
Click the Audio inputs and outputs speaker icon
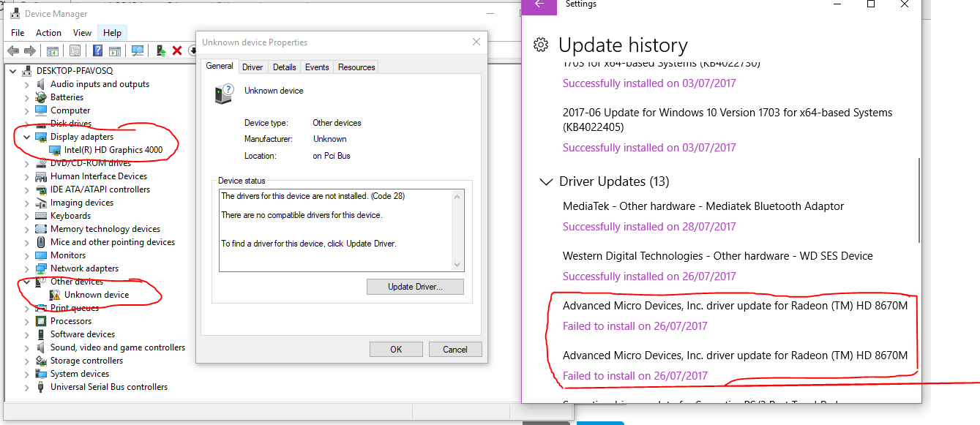[x=41, y=84]
